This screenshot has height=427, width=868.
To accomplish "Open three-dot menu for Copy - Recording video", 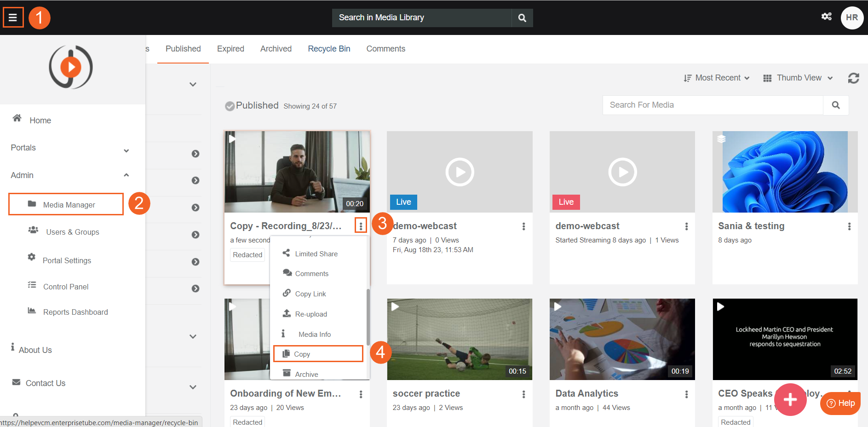I will pos(361,226).
